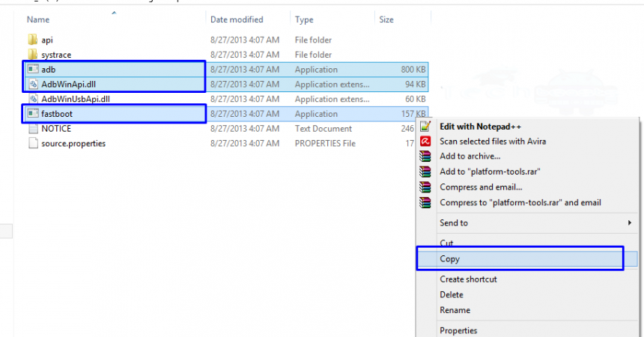Select Add to archive...
This screenshot has height=337, width=644.
pyautogui.click(x=470, y=157)
